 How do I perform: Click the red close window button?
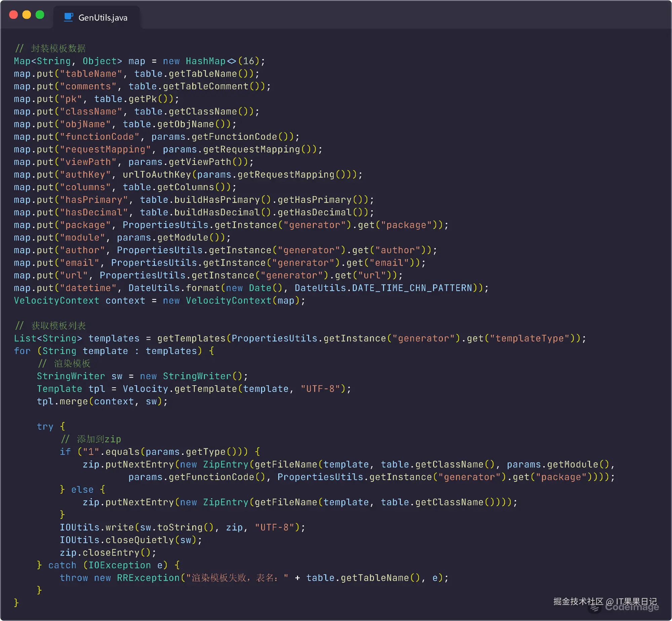13,15
